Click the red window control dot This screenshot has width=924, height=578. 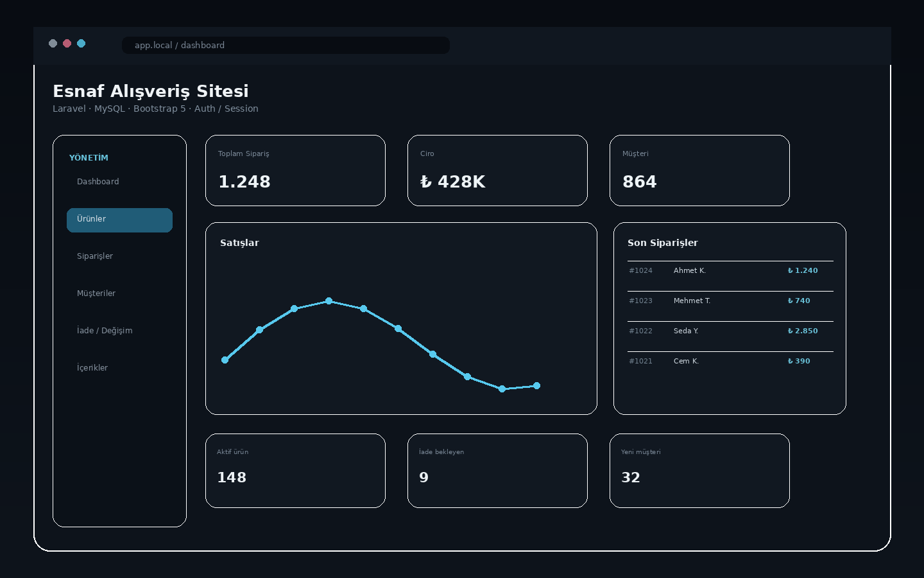(67, 44)
